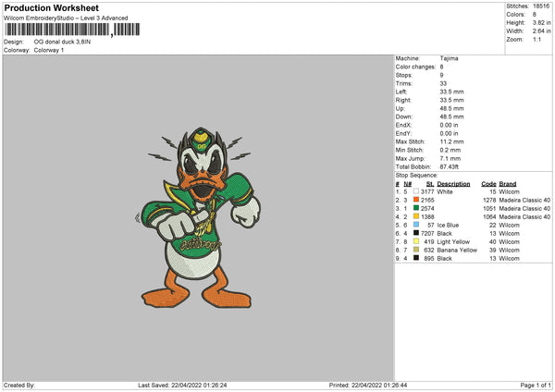Click the 'Left:' label

point(401,92)
